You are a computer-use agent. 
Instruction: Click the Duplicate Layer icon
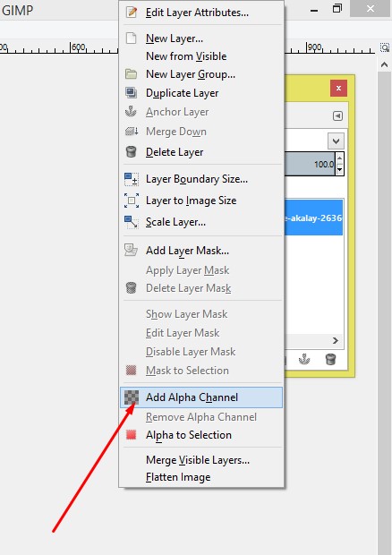[132, 93]
